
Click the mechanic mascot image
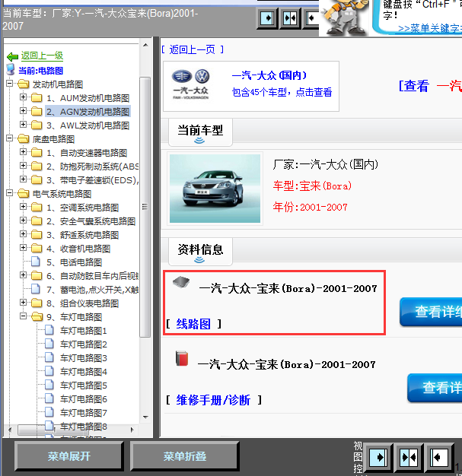pos(344,17)
